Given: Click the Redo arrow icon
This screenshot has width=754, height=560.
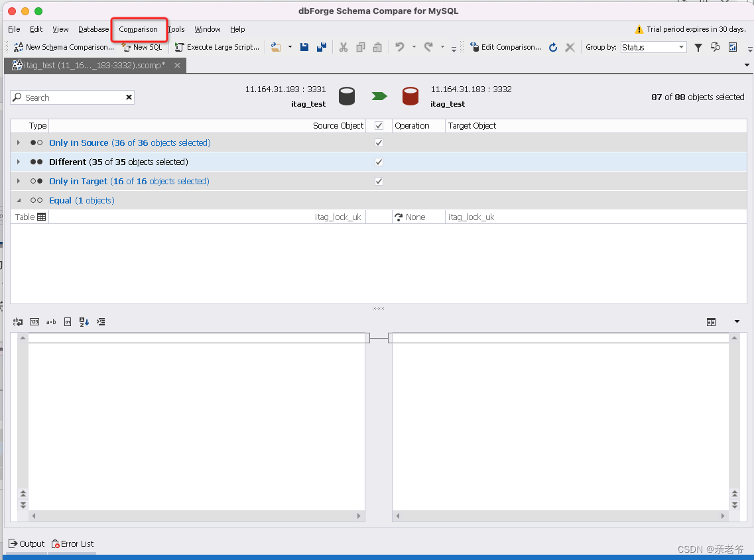Looking at the screenshot, I should point(428,47).
